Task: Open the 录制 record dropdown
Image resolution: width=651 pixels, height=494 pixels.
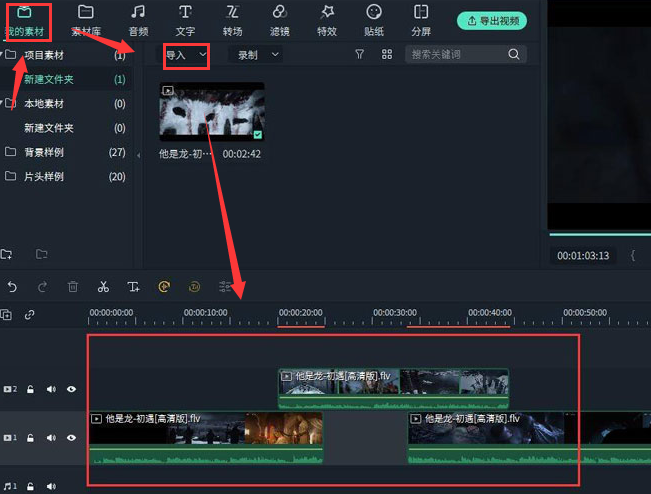Action: pos(254,54)
